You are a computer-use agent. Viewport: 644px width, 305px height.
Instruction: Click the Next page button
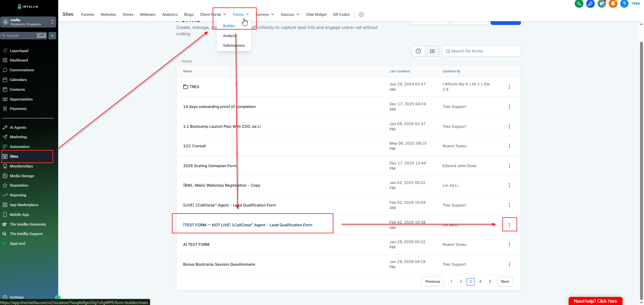click(505, 282)
